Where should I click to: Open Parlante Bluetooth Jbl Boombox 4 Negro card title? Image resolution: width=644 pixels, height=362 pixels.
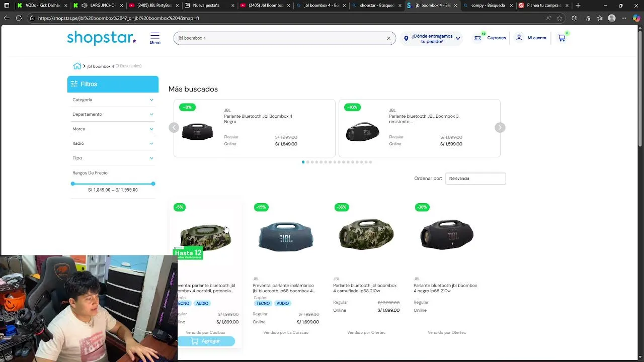point(258,119)
